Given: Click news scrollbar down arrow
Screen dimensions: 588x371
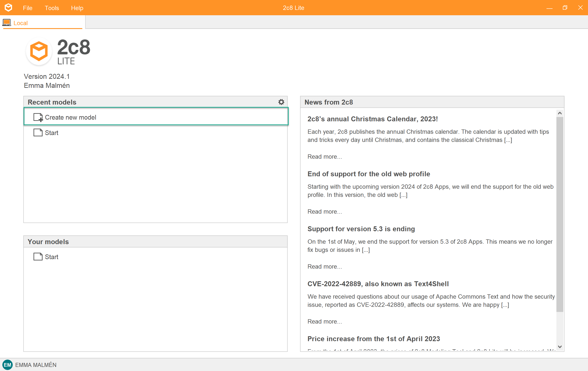Looking at the screenshot, I should coord(560,347).
